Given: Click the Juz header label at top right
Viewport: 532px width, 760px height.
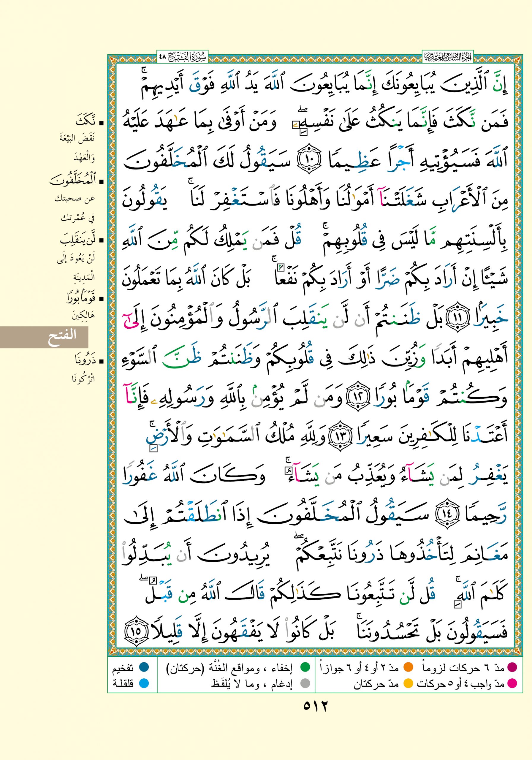Looking at the screenshot, I should (x=448, y=57).
